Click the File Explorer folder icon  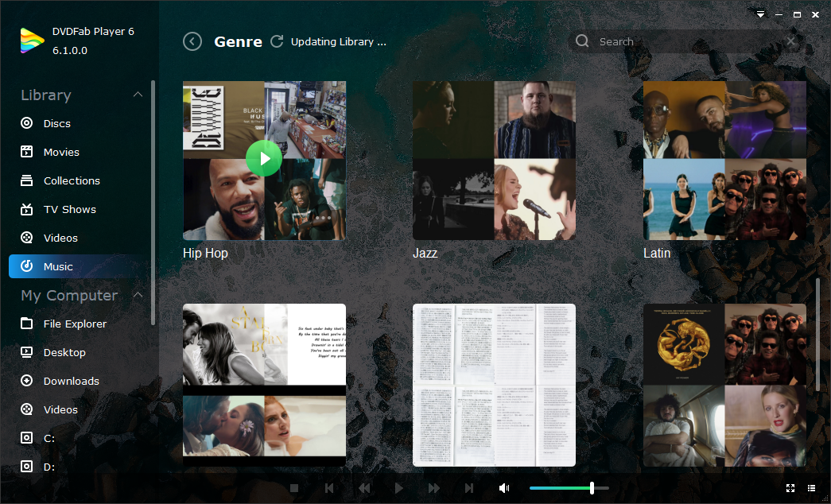(26, 324)
